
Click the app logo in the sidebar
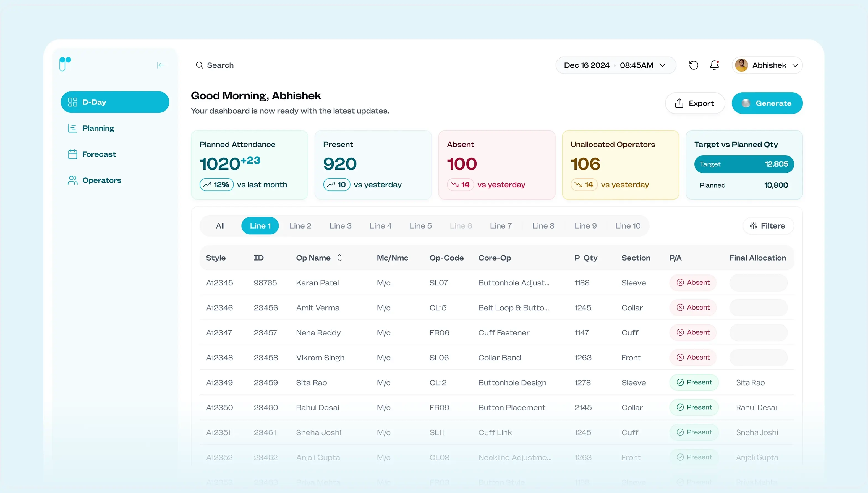65,64
